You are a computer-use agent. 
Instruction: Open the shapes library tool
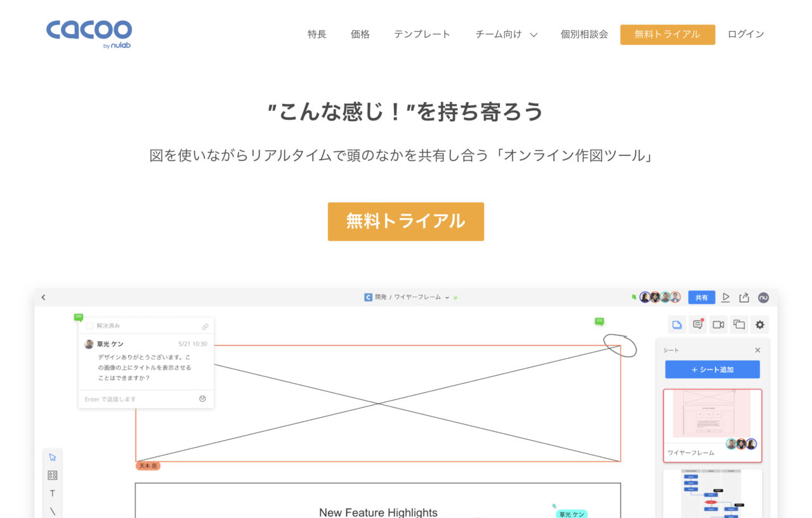53,475
